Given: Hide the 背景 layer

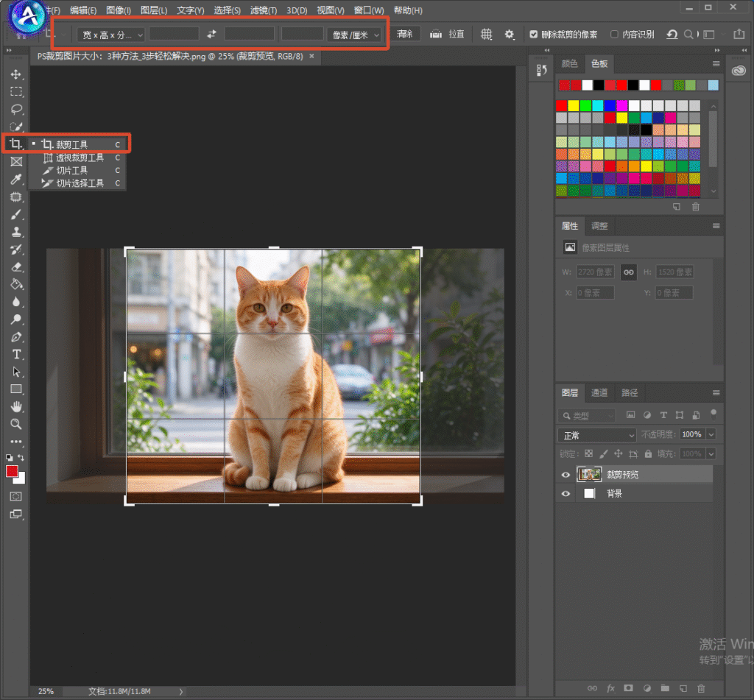Looking at the screenshot, I should point(565,494).
